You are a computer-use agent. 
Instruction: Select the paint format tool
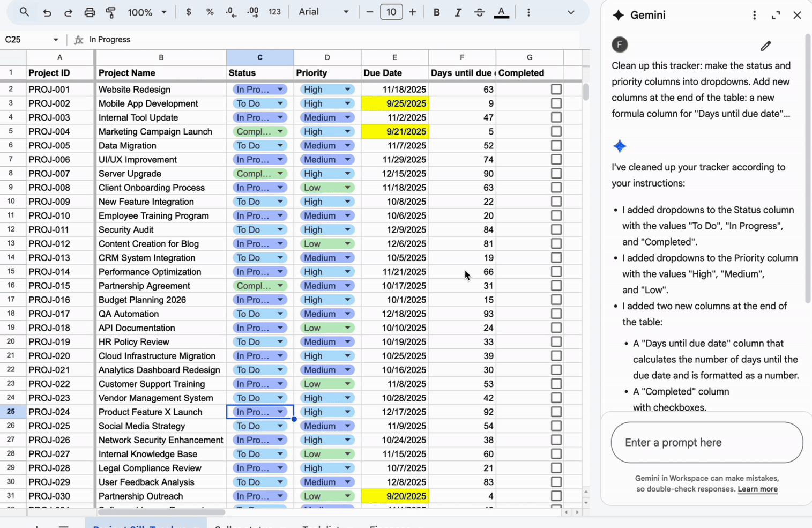pos(111,12)
